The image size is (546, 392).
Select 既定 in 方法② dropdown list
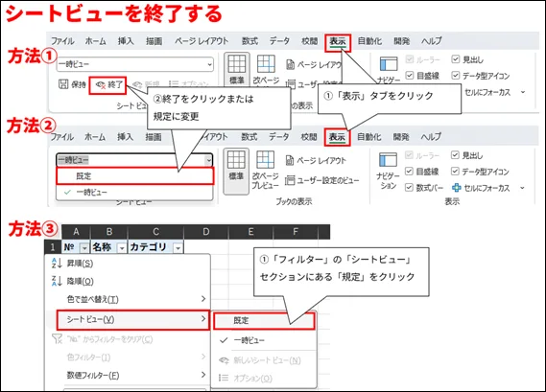[134, 176]
